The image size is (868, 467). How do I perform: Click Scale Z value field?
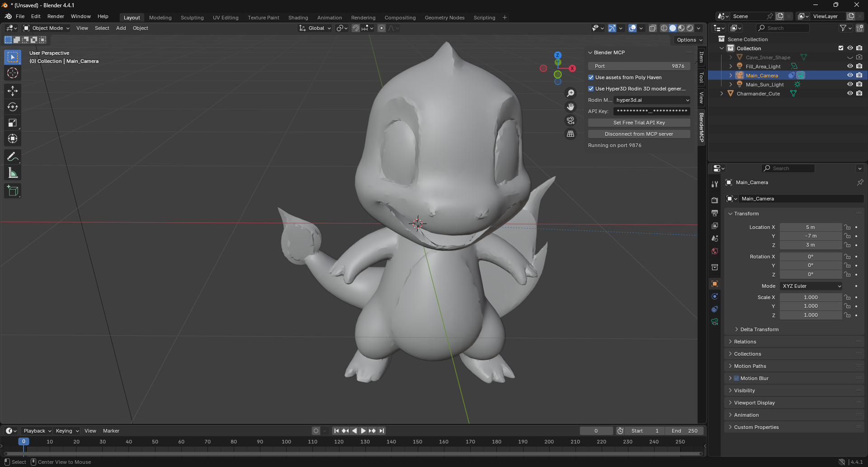811,315
